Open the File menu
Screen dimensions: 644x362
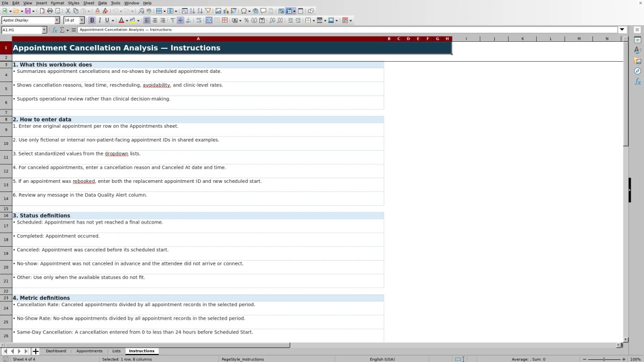tap(5, 3)
